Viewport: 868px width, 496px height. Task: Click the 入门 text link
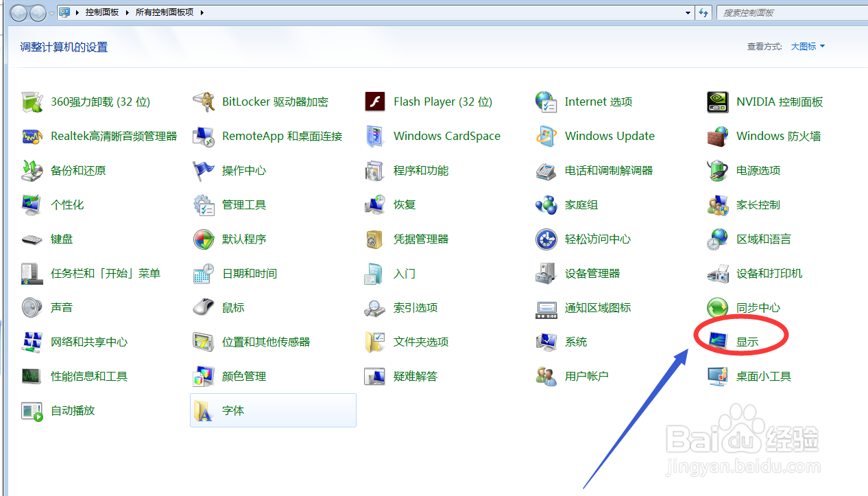tap(405, 274)
